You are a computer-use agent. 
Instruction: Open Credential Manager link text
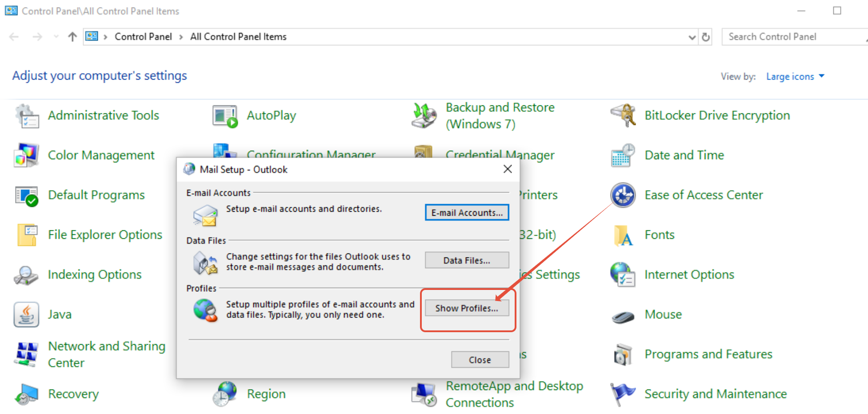[x=500, y=155]
